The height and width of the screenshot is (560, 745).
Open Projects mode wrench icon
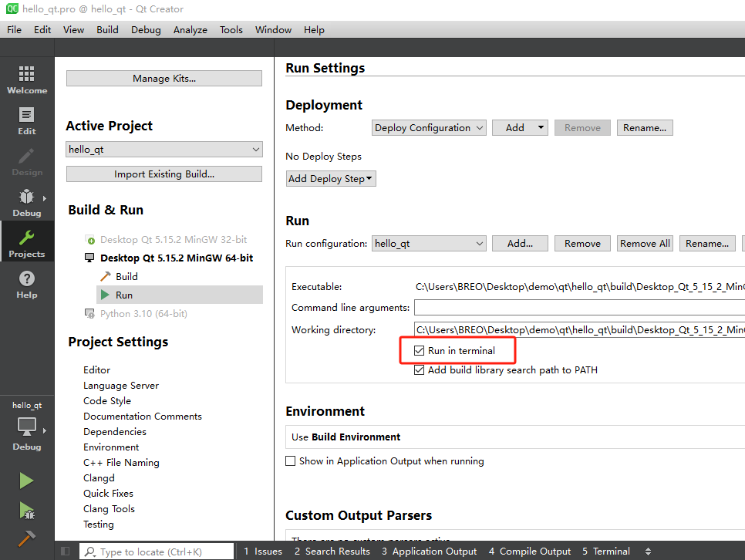(x=26, y=237)
